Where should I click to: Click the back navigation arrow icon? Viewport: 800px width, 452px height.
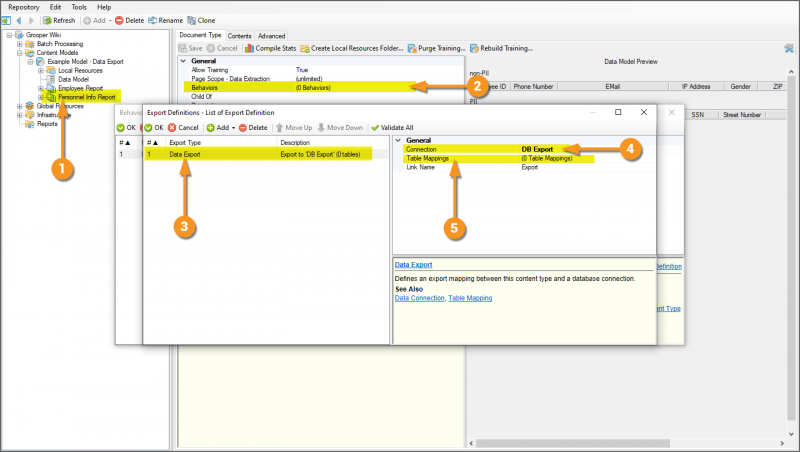tap(19, 20)
